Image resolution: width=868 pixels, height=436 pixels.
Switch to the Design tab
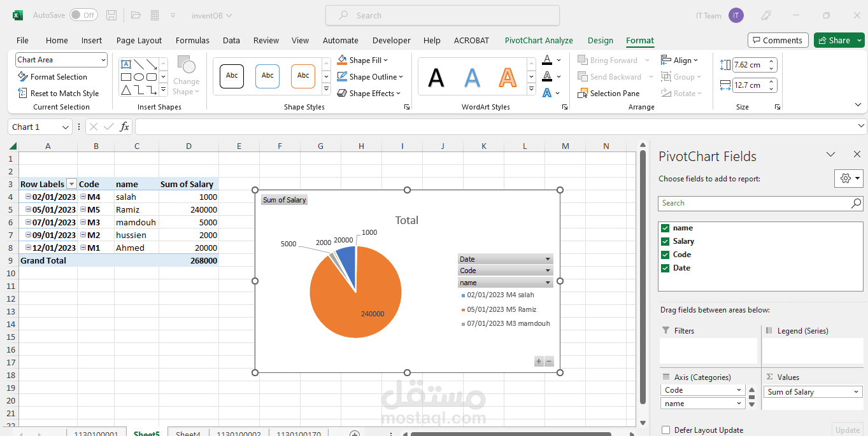[600, 40]
